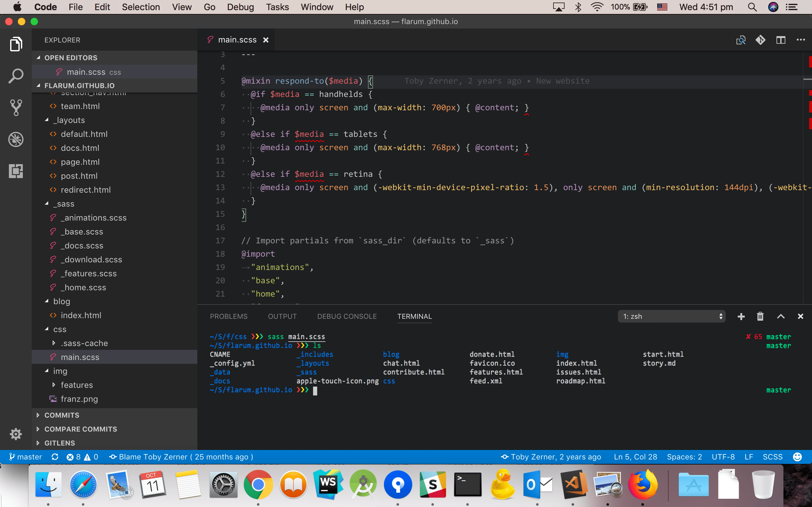Click the split editor icon
Viewport: 812px width, 507px height.
(781, 40)
